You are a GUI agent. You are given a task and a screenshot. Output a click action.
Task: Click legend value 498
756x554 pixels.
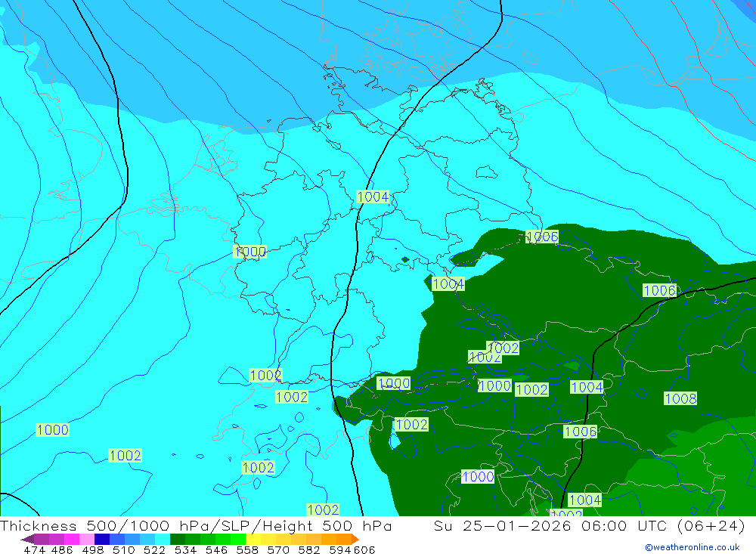[x=93, y=549]
